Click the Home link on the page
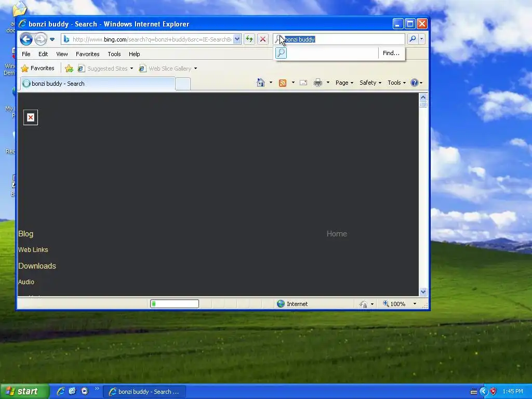The height and width of the screenshot is (399, 532). pos(337,234)
